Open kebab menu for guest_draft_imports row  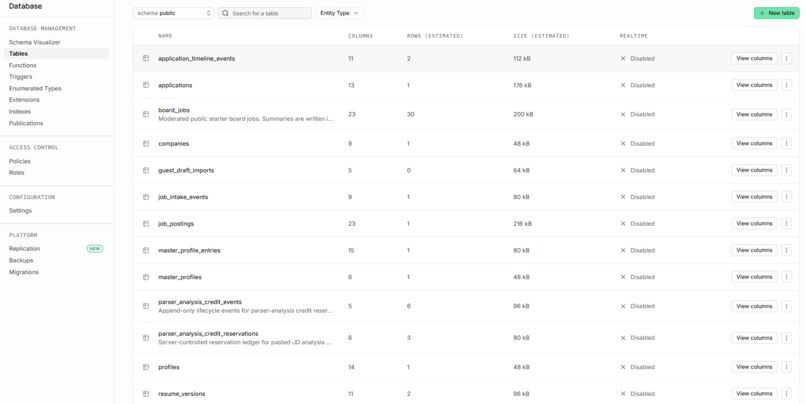click(786, 170)
